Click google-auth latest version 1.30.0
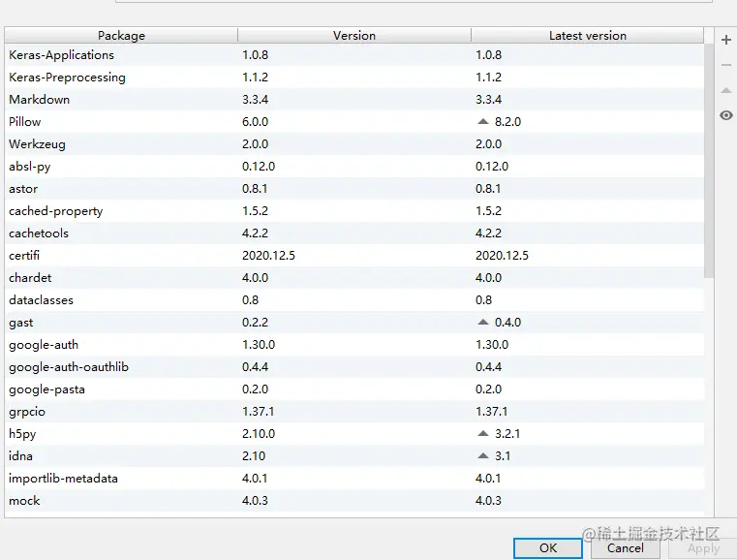 (x=492, y=345)
